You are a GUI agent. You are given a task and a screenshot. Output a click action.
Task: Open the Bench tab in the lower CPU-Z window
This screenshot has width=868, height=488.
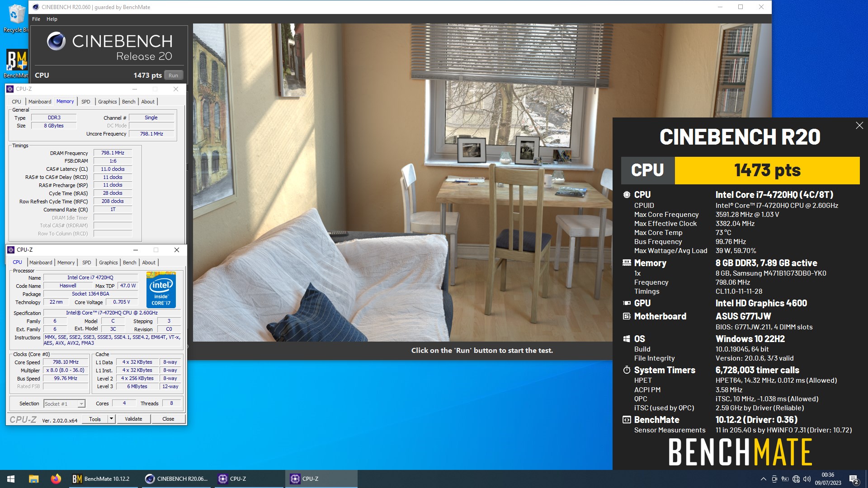pyautogui.click(x=130, y=263)
